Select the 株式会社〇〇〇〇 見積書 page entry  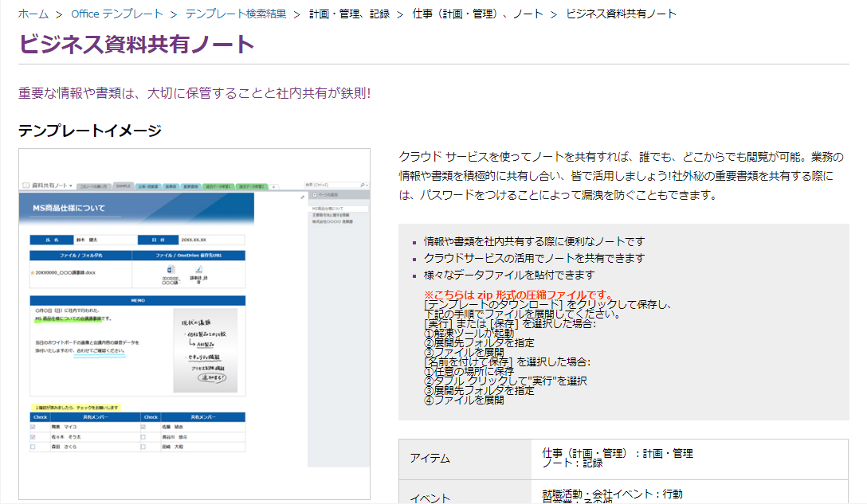(333, 221)
